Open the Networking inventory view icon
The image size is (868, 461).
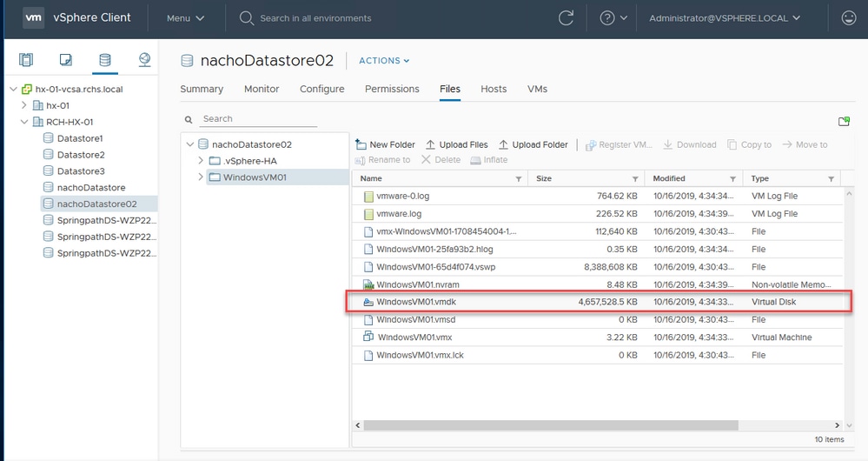(x=144, y=59)
